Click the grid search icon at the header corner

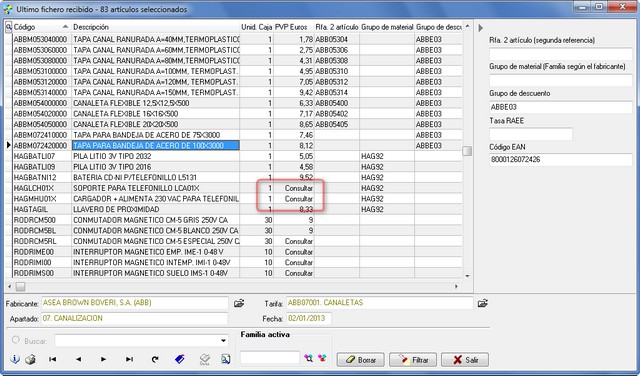(x=9, y=27)
